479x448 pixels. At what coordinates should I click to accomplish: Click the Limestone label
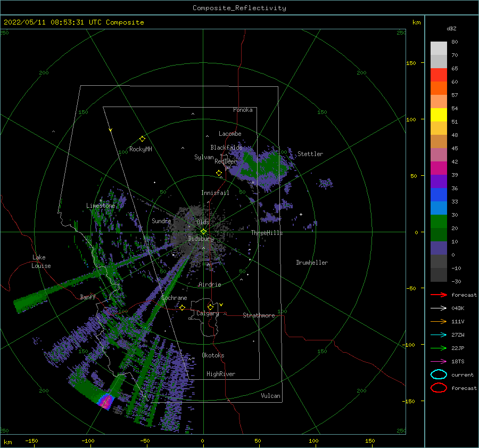coord(101,206)
